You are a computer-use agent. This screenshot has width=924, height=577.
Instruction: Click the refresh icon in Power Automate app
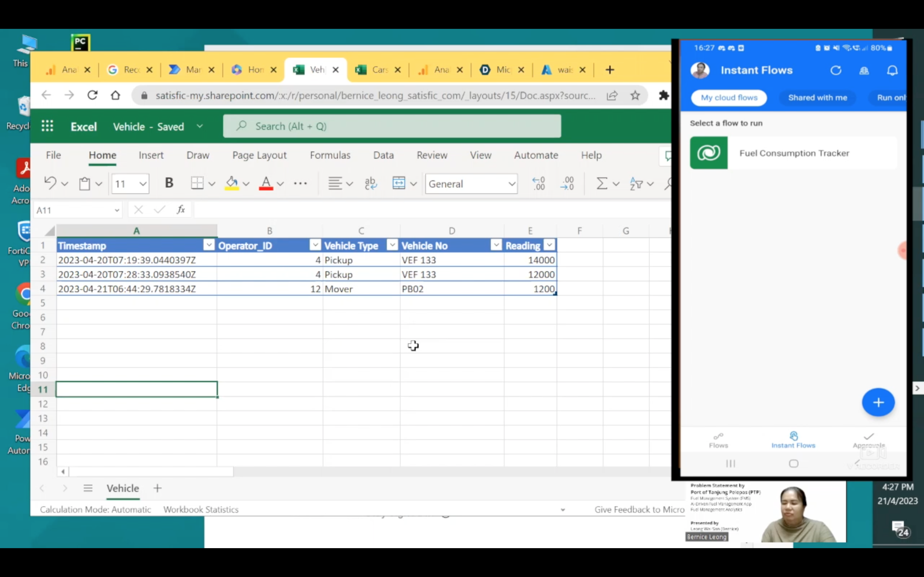click(x=836, y=70)
